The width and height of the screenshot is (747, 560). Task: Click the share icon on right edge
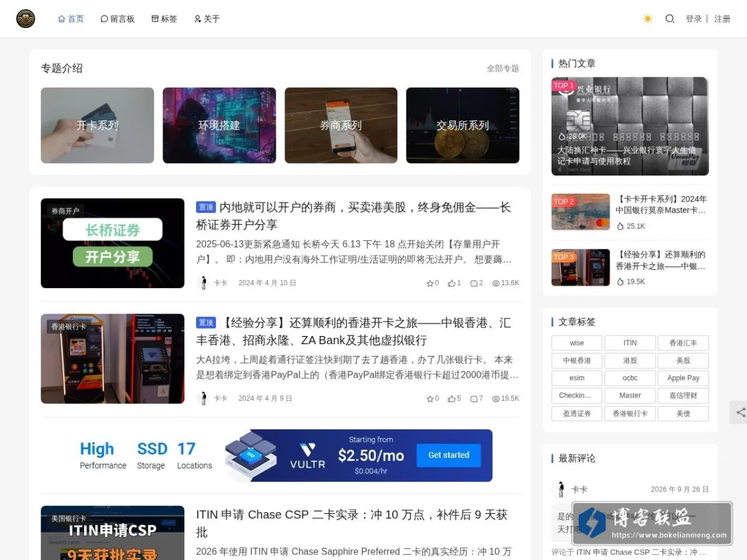coord(740,413)
